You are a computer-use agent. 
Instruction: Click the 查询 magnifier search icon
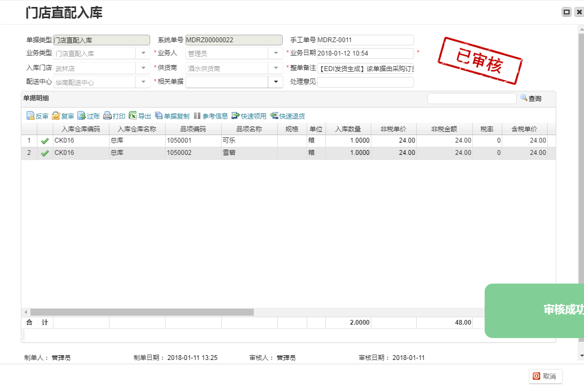[x=524, y=98]
